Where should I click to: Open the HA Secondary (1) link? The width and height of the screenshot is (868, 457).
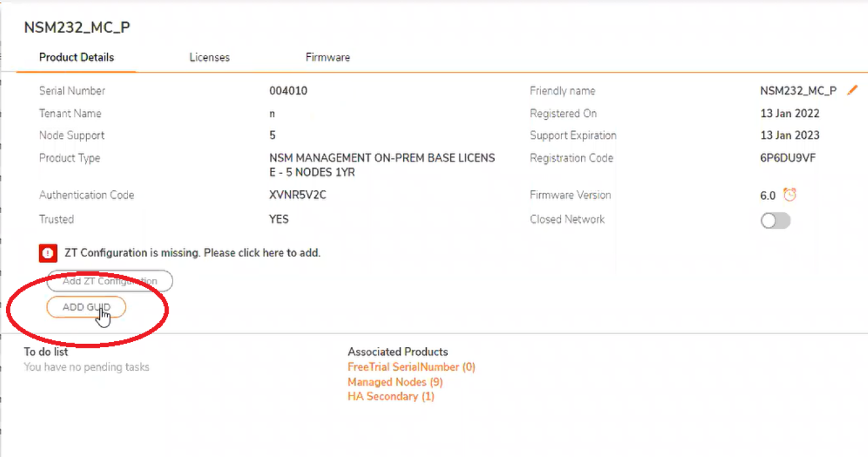(x=391, y=396)
